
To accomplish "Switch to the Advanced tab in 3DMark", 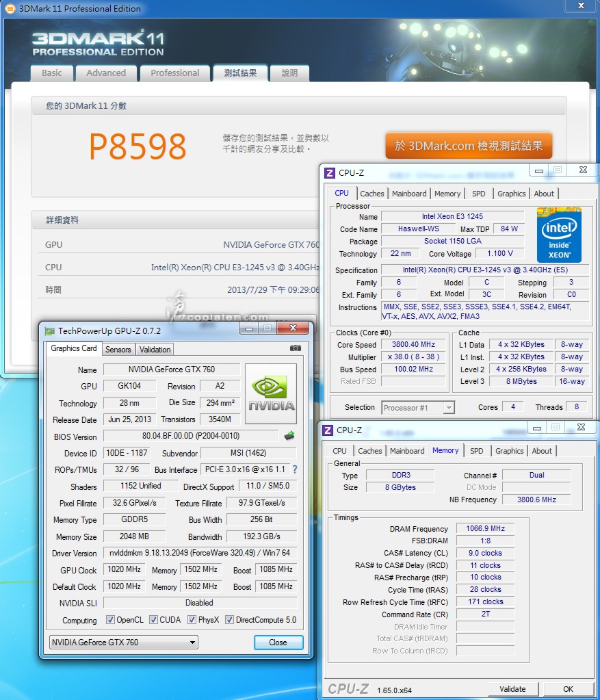I will (106, 73).
